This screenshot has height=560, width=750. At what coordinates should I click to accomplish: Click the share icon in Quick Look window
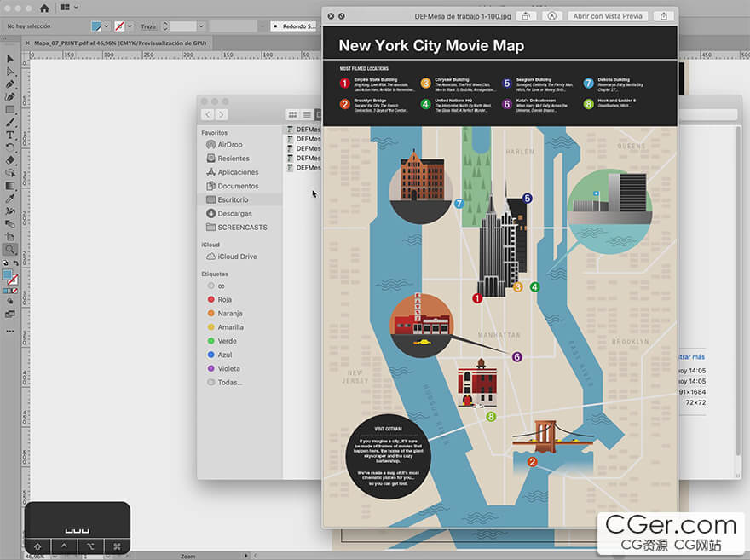pos(664,16)
